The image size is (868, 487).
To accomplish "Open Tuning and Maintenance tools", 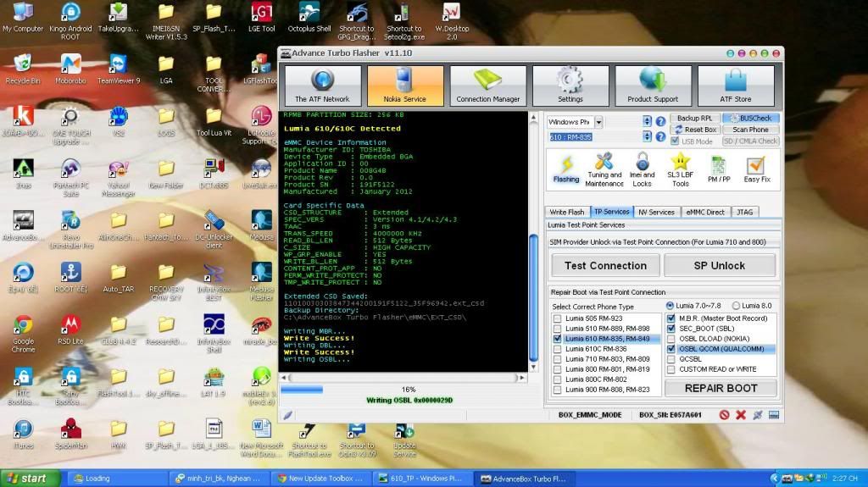I will [x=604, y=169].
